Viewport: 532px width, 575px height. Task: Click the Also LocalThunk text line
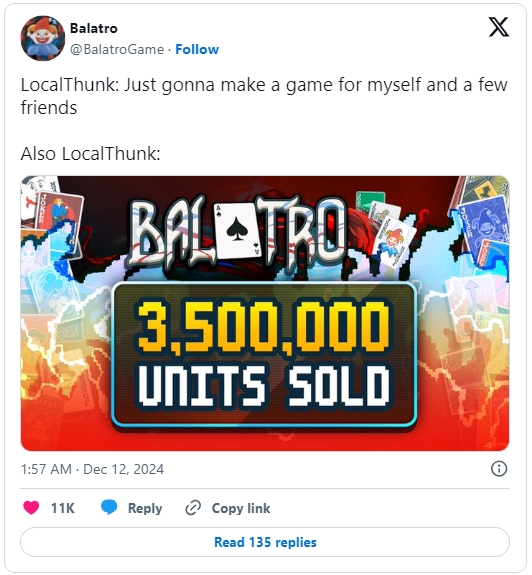91,153
